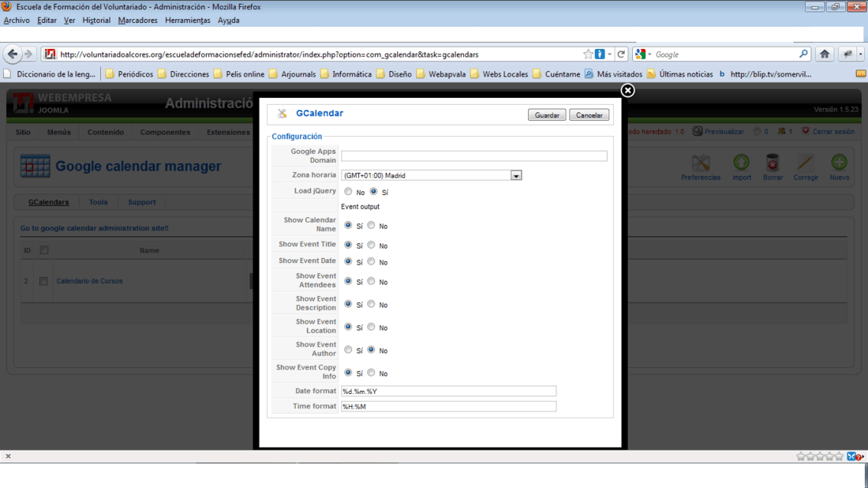Open Go to google calendar administration site link
The image size is (868, 488).
[95, 228]
